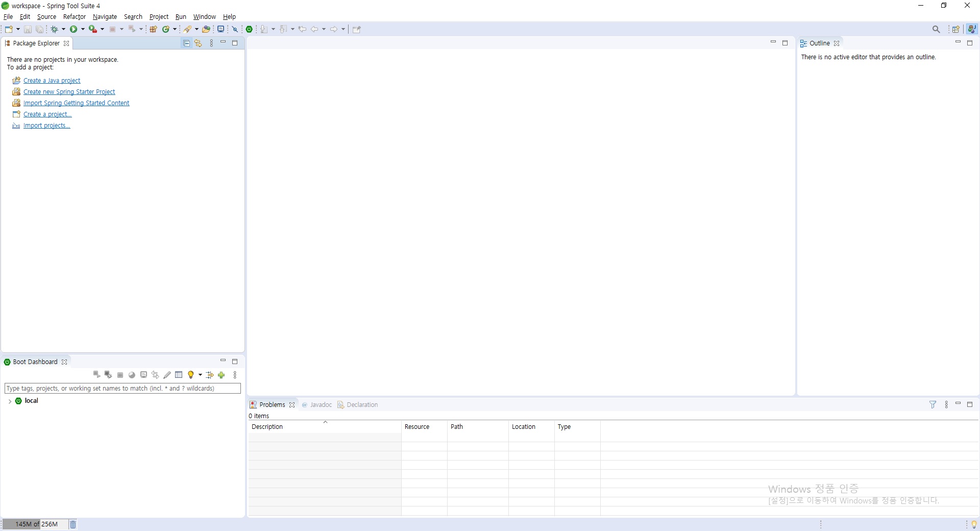Click the green Boot Dashboard power icon
This screenshot has width=980, height=531.
[249, 29]
